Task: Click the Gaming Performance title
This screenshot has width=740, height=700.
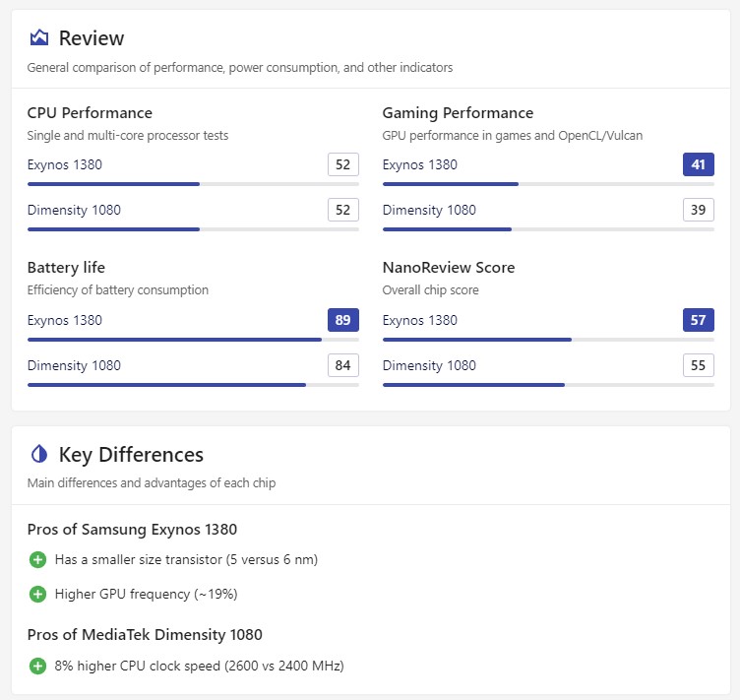Action: [458, 113]
